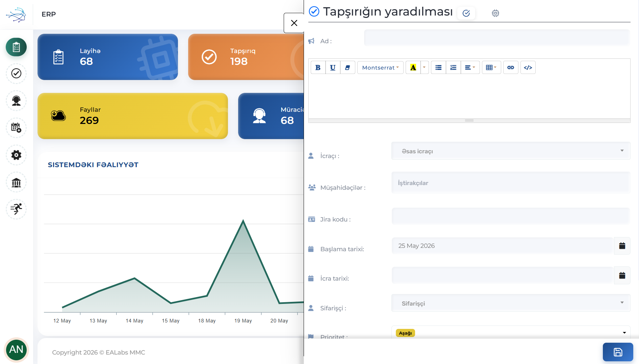Click the SISTEMDƏKI FƏALIYYƏT heading
The height and width of the screenshot is (364, 639).
[93, 165]
